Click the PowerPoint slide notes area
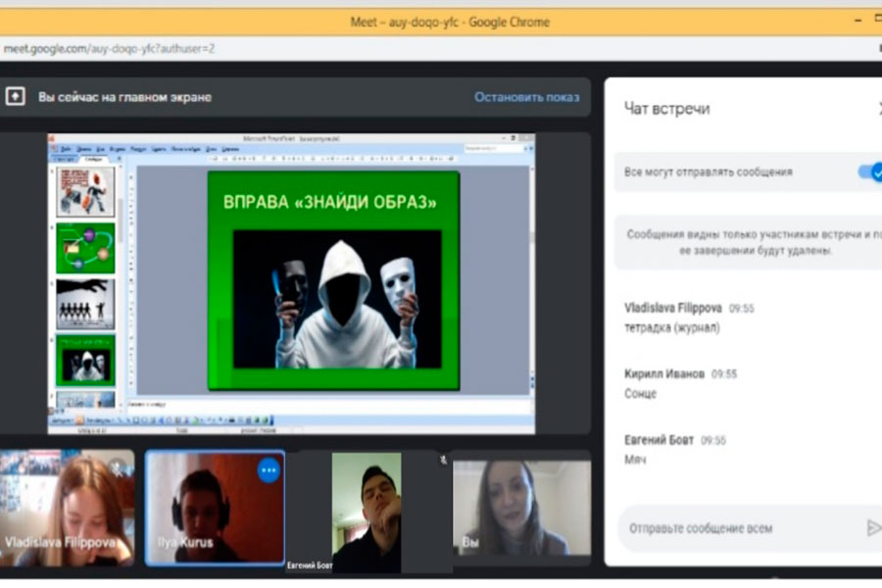This screenshot has width=882, height=588. coord(329,404)
